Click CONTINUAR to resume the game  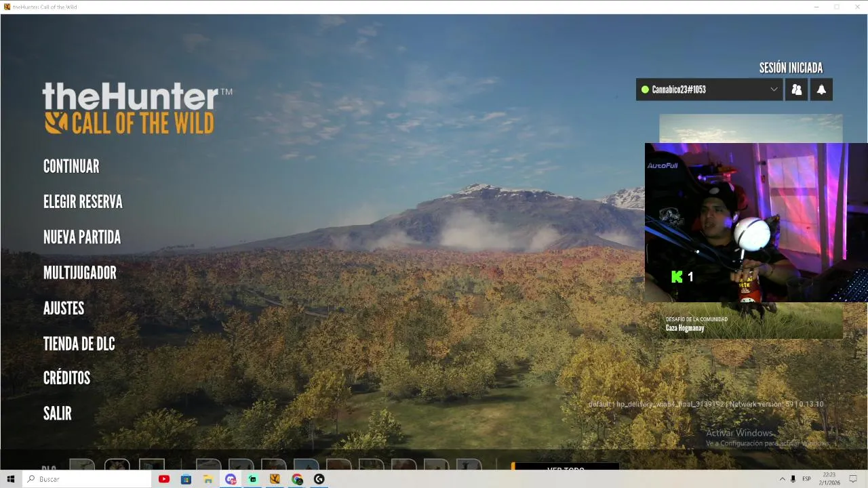pos(71,167)
